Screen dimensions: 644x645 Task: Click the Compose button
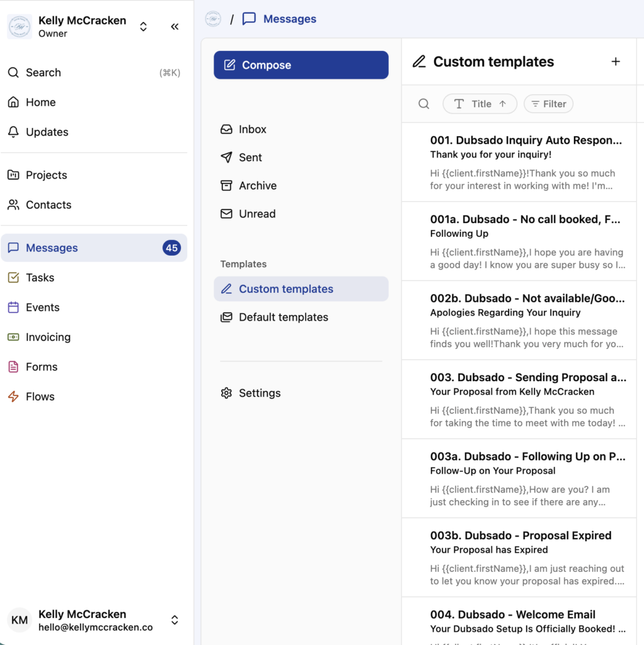[301, 64]
